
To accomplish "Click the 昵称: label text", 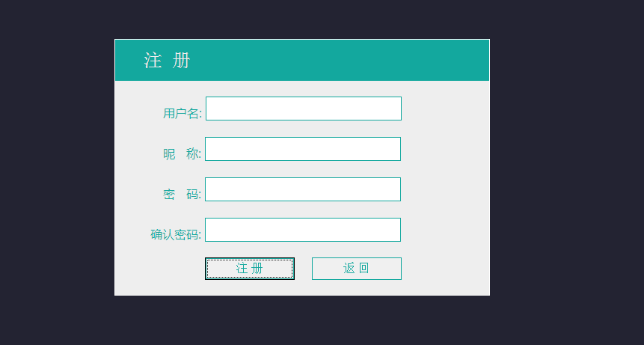I will [x=182, y=154].
